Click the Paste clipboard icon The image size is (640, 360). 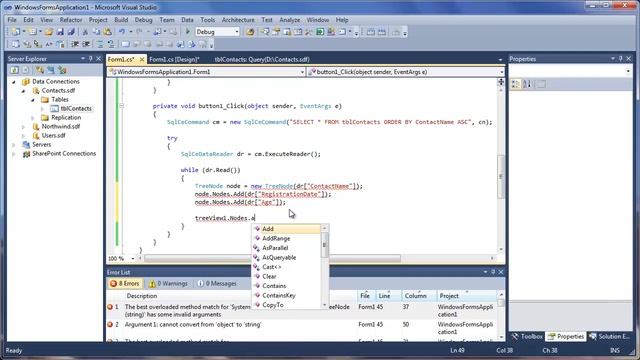pyautogui.click(x=107, y=32)
